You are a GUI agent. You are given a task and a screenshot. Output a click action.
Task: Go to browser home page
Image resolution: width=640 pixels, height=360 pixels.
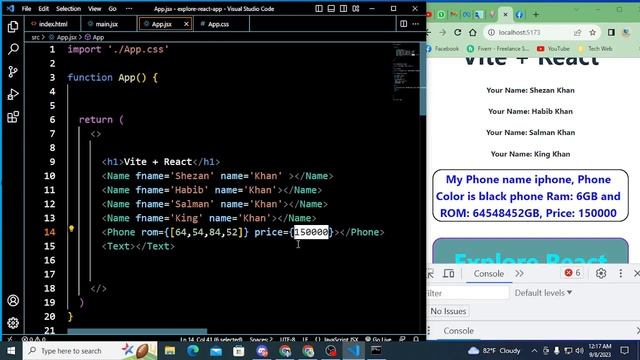pos(472,32)
